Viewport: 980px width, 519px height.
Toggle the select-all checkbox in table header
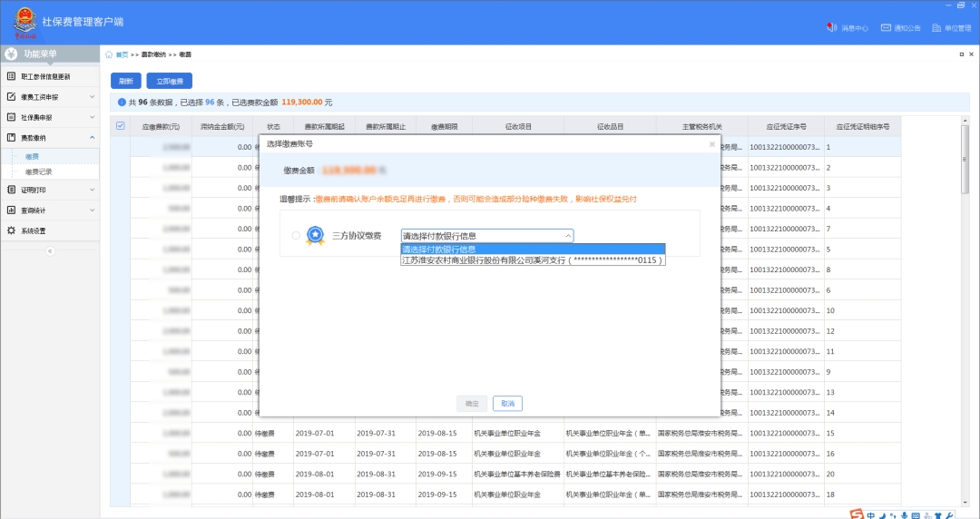121,126
